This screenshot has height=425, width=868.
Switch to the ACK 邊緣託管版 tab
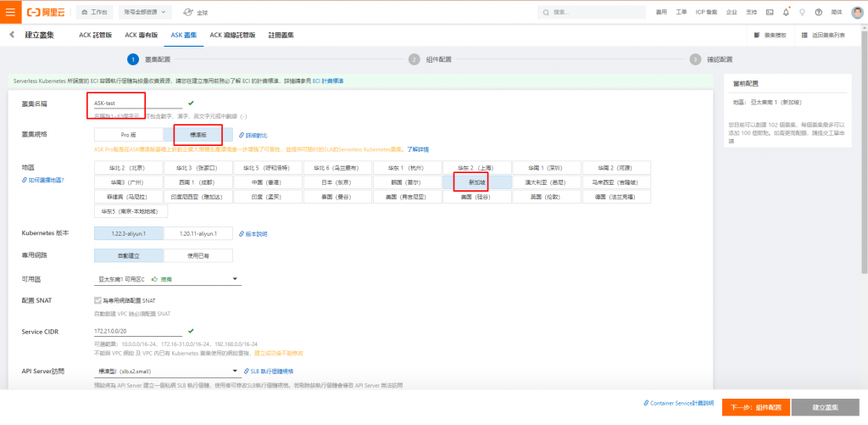point(232,35)
